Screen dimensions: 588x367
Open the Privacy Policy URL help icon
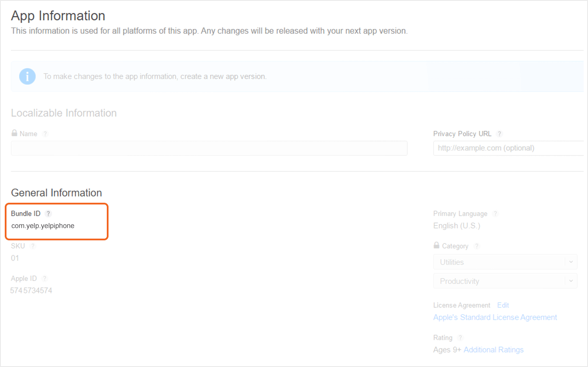pos(499,134)
